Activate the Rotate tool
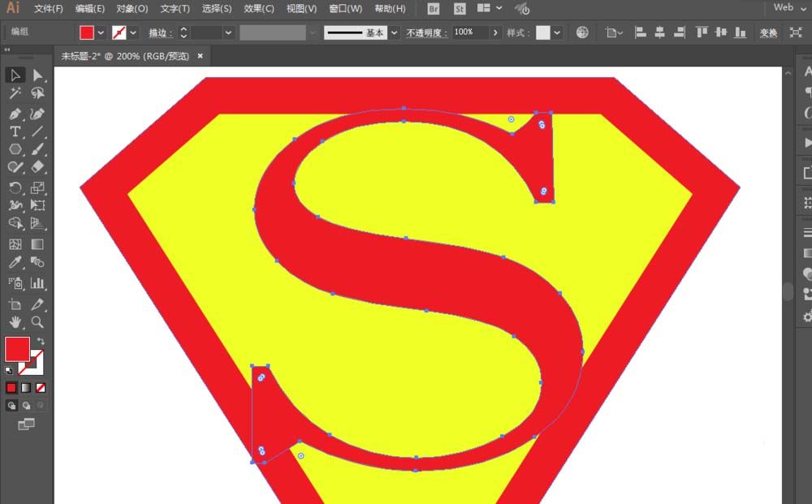The image size is (812, 504). click(15, 187)
